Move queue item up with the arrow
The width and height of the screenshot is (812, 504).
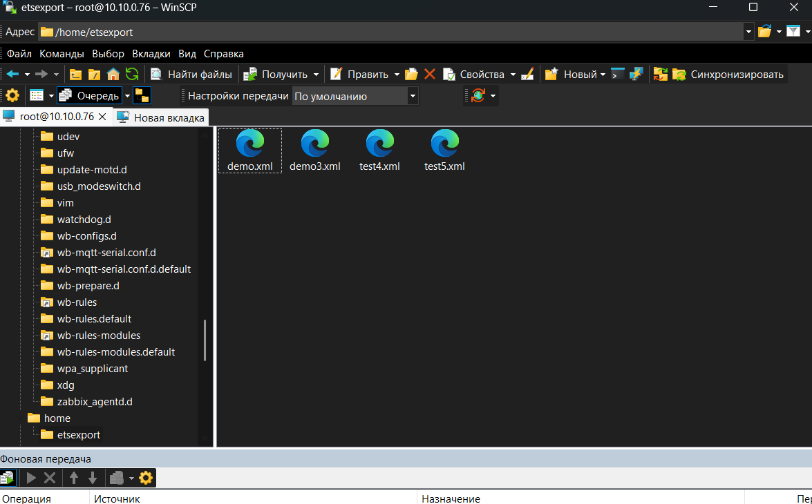(74, 478)
